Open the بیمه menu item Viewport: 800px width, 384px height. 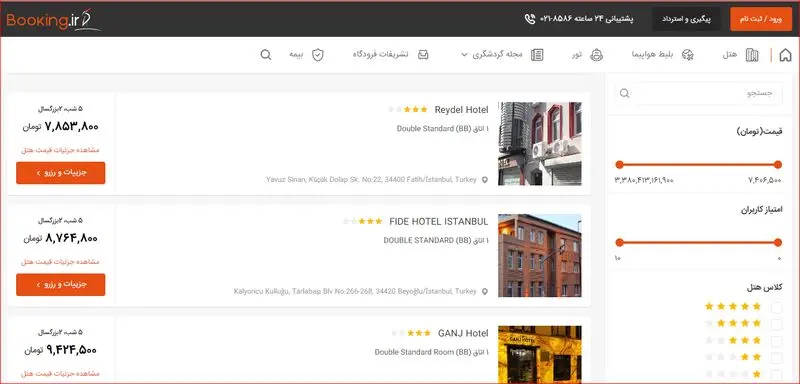pos(296,55)
